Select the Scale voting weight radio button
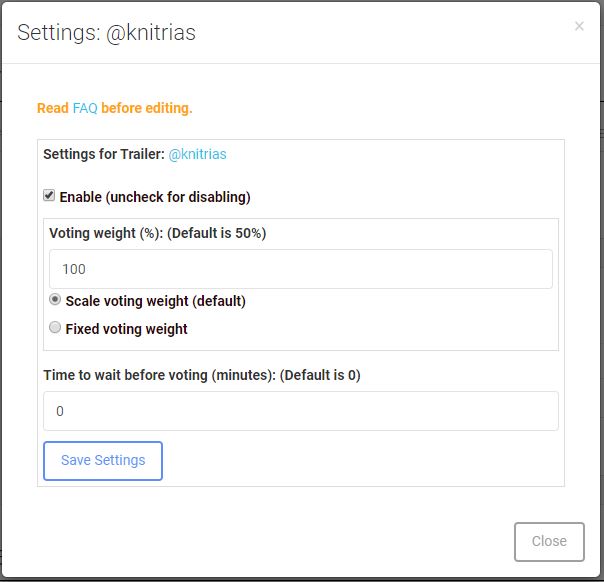This screenshot has height=582, width=604. (x=55, y=299)
